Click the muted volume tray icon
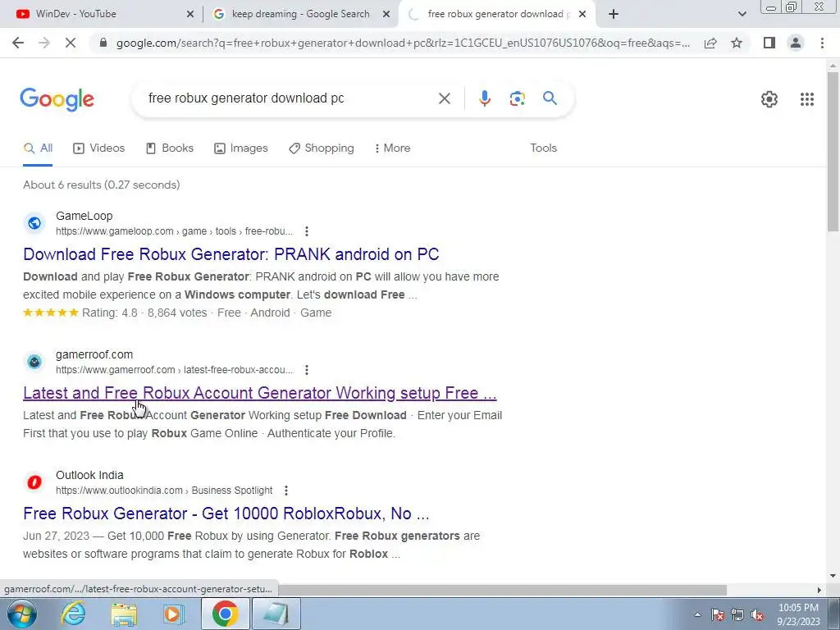 click(x=757, y=615)
